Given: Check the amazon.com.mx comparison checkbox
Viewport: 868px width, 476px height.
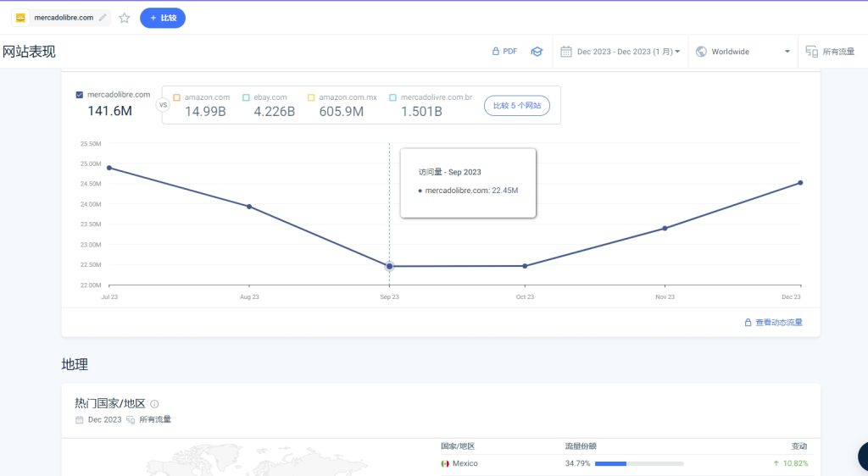Looking at the screenshot, I should 311,97.
